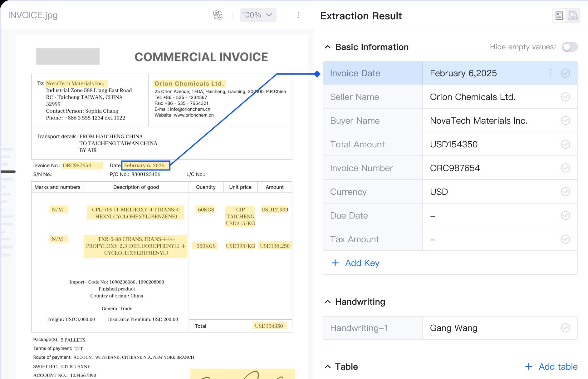Click highlighted NovaTech Materials Inc. in document
588x379 pixels.
tap(77, 83)
